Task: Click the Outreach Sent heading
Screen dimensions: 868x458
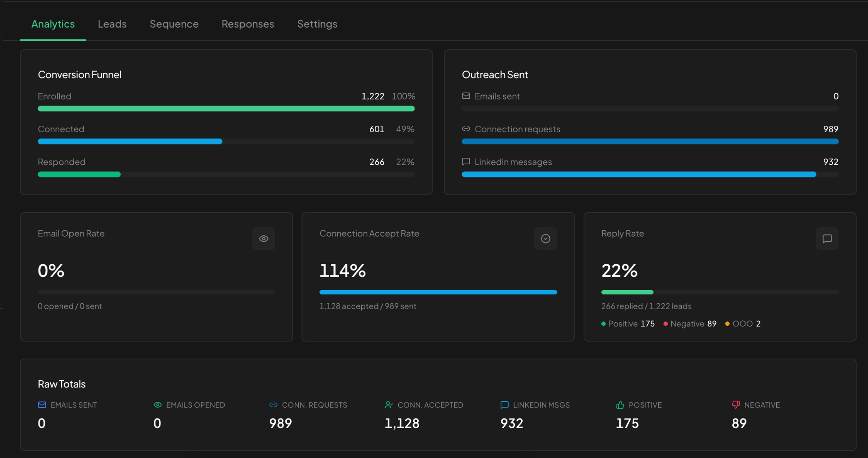Action: pyautogui.click(x=495, y=75)
